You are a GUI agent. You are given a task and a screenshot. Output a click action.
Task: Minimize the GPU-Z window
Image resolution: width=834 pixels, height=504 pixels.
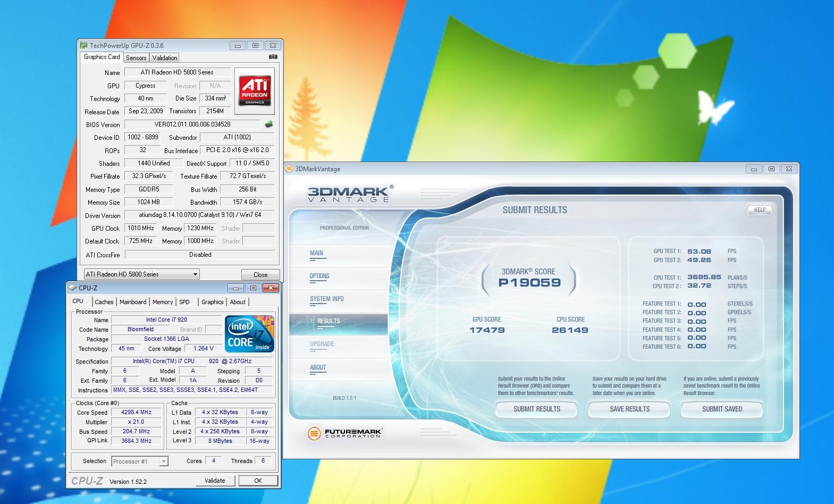tap(238, 46)
